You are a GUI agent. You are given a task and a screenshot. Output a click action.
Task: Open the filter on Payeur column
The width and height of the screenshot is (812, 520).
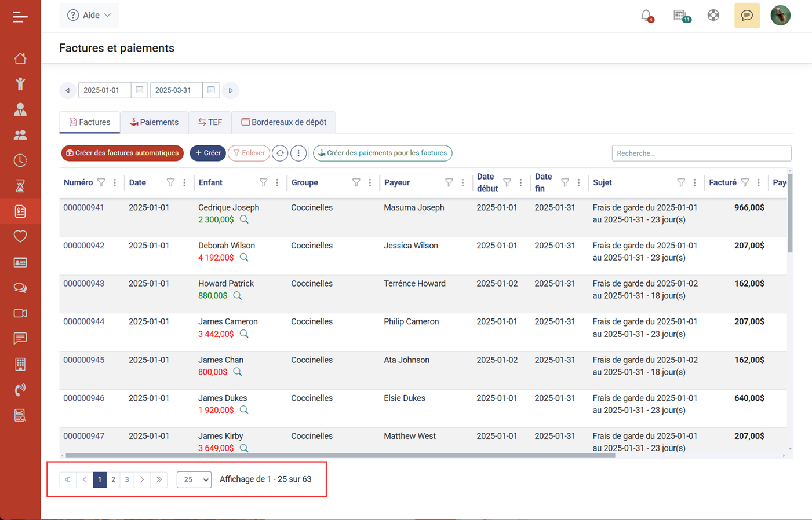pos(449,183)
